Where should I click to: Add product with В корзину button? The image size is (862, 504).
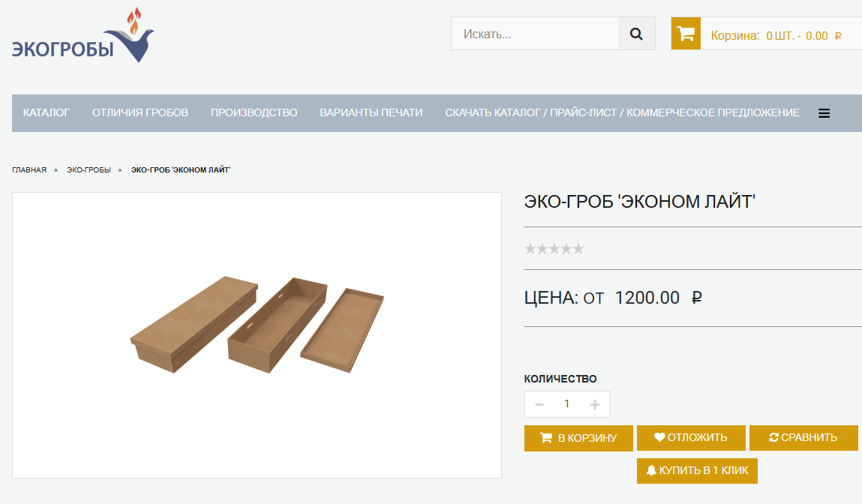pyautogui.click(x=578, y=438)
